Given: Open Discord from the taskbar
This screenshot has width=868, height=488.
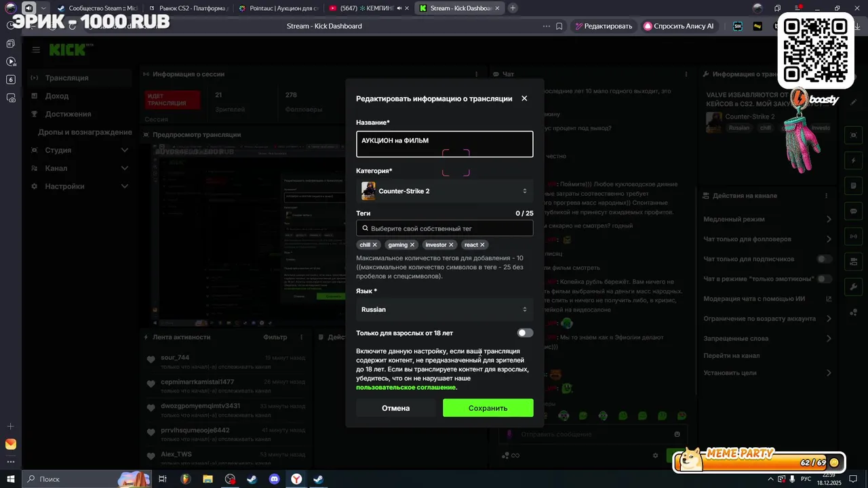Looking at the screenshot, I should pyautogui.click(x=274, y=479).
